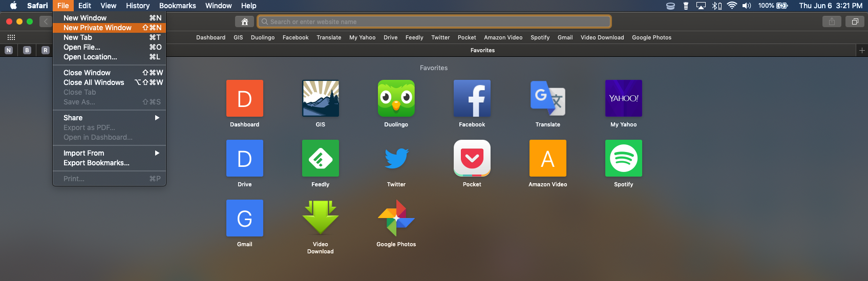The image size is (868, 281).
Task: Open pinned tab N
Action: pyautogui.click(x=9, y=50)
